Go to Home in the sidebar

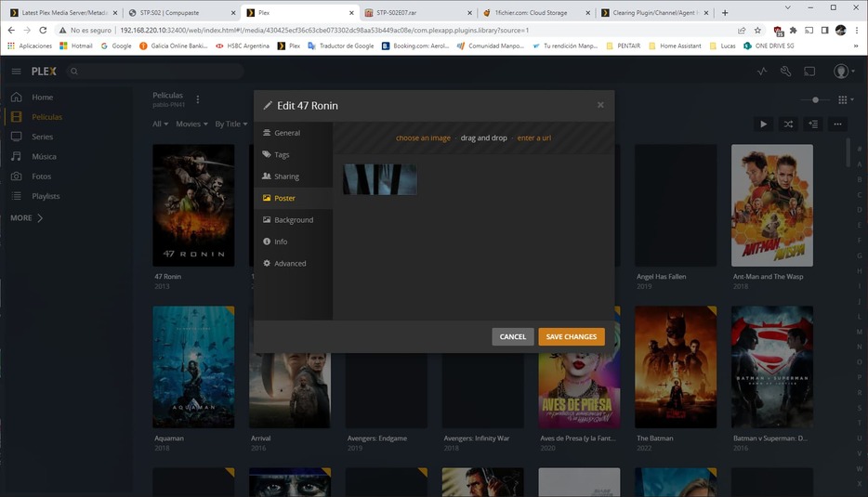pyautogui.click(x=42, y=97)
